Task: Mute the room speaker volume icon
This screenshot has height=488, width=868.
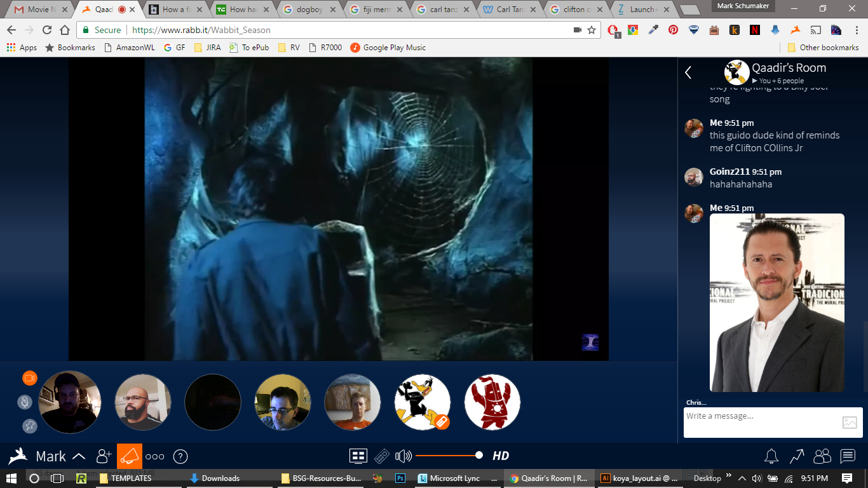Action: point(403,456)
